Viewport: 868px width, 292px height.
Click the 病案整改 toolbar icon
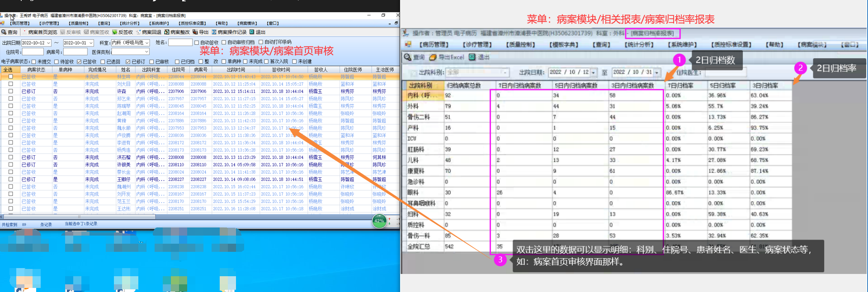(x=167, y=32)
